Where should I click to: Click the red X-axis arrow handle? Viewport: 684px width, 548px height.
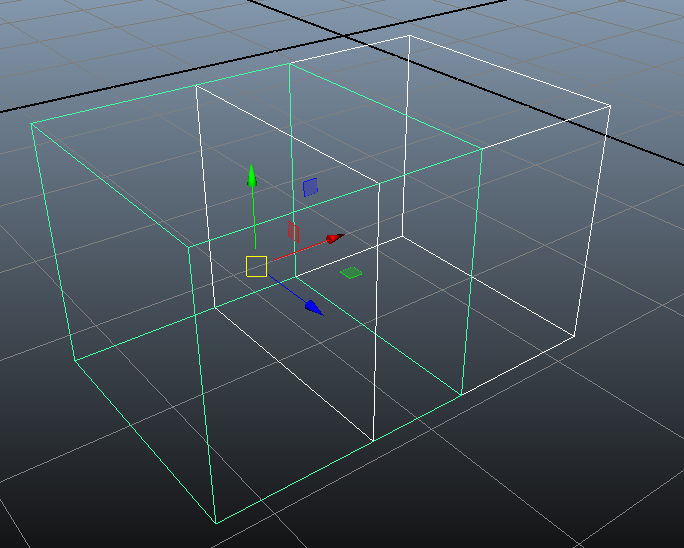coord(335,238)
